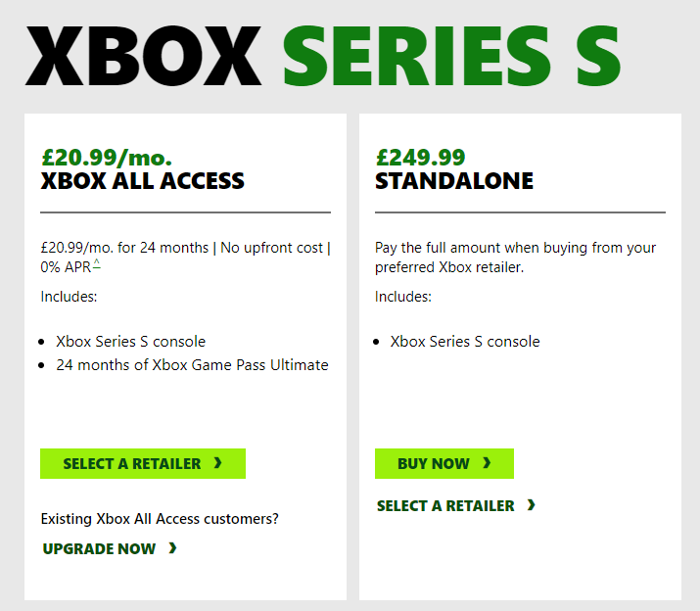Image resolution: width=700 pixels, height=611 pixels.
Task: Open the Select a Retailer link under Standalone
Action: pyautogui.click(x=445, y=505)
